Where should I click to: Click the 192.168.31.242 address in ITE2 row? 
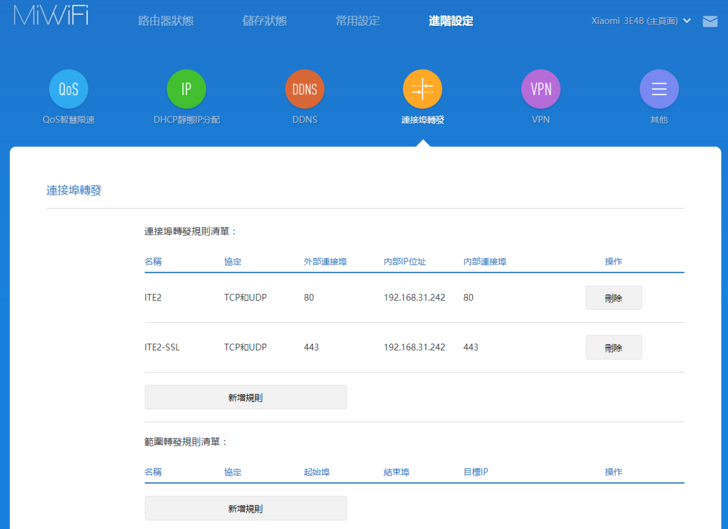pos(414,298)
